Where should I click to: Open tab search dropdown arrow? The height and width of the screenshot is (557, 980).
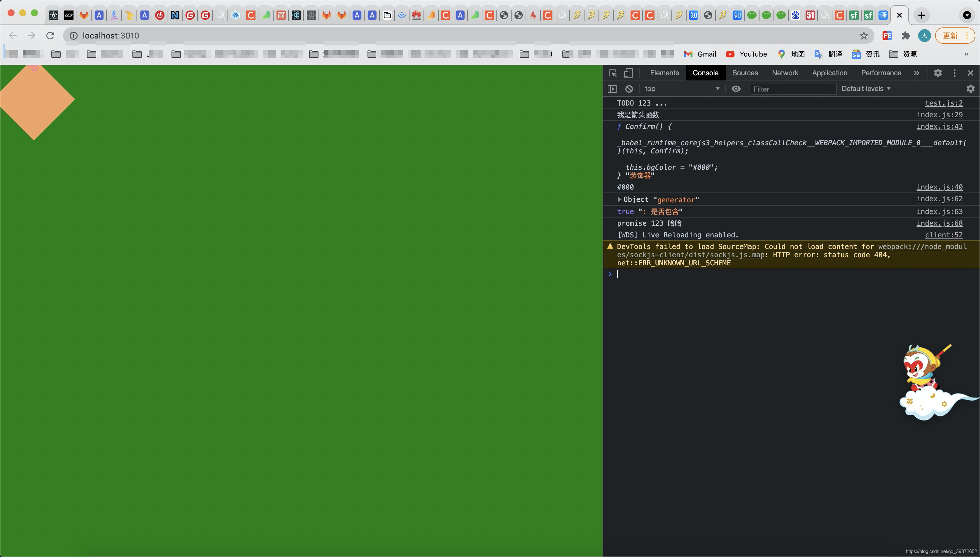coord(967,15)
